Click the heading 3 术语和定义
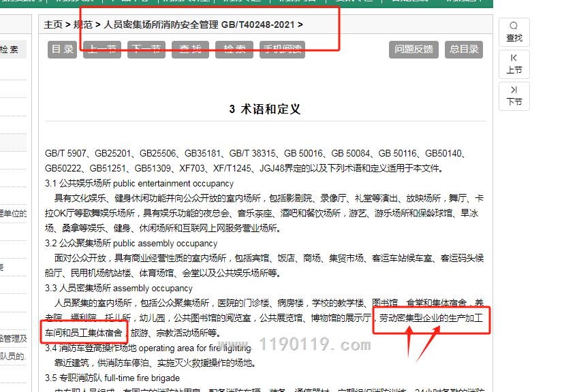This screenshot has width=577, height=392. [x=265, y=109]
